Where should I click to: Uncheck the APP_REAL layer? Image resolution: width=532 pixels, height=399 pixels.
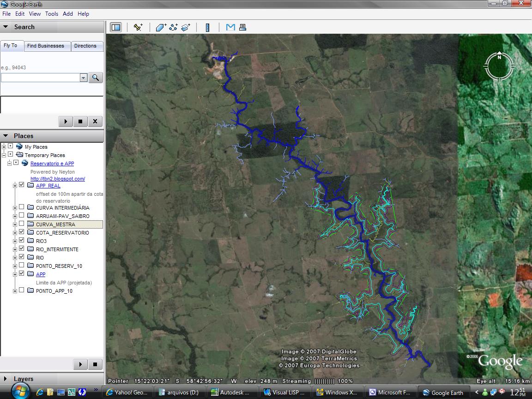click(21, 185)
